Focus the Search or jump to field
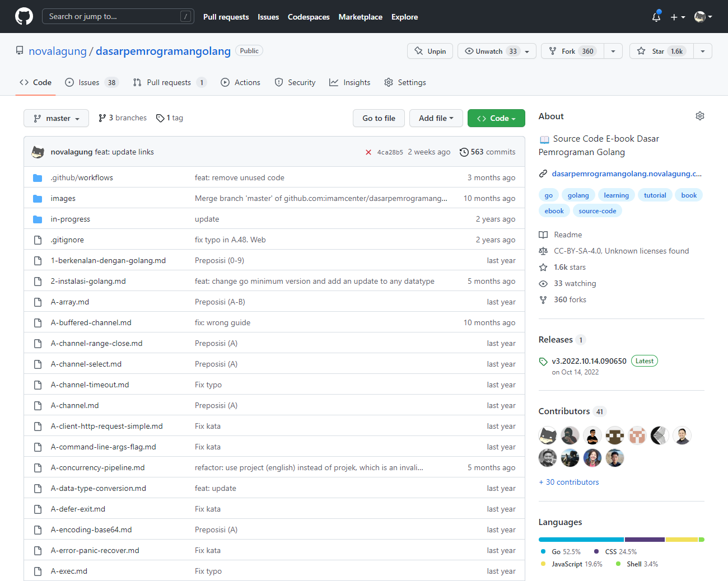This screenshot has width=728, height=581. (118, 16)
